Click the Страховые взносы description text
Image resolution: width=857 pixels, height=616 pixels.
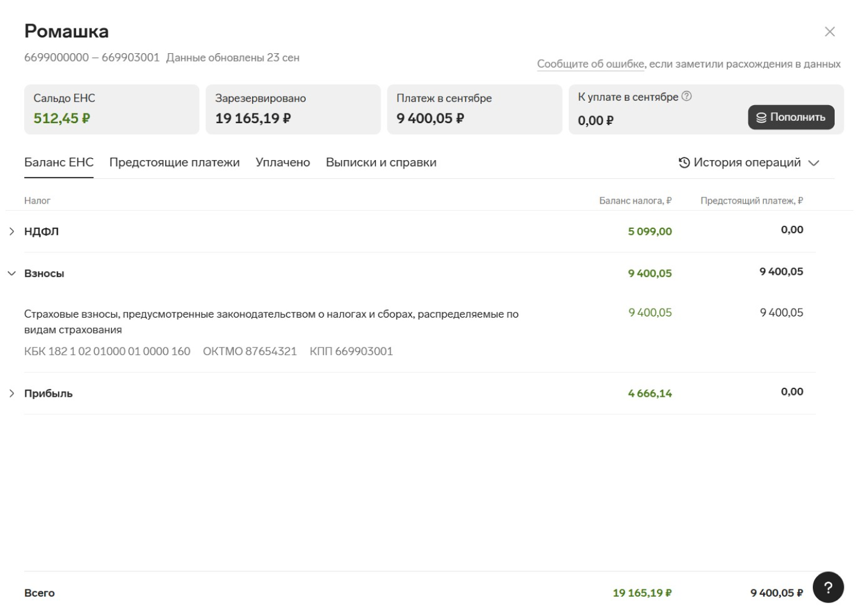pyautogui.click(x=271, y=322)
